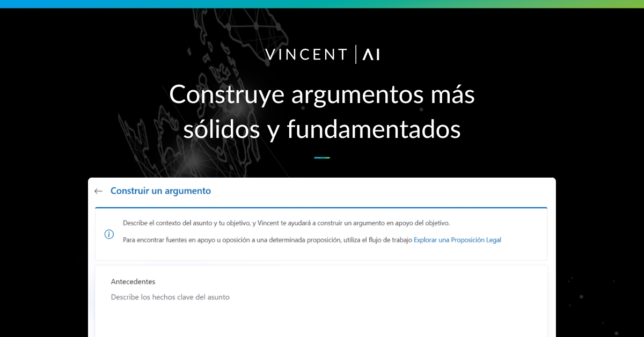Click the Antecedentes section label
Screen dimensions: 644x337
133,281
